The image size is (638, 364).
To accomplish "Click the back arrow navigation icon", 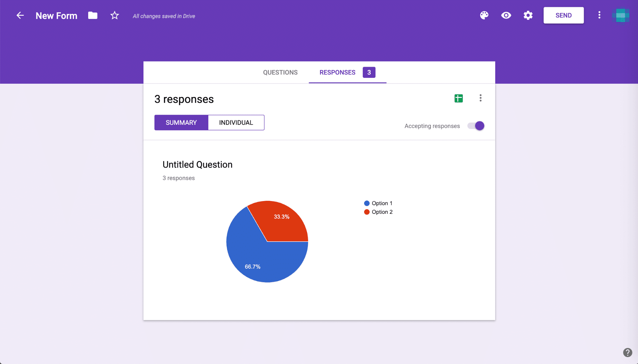I will point(20,15).
